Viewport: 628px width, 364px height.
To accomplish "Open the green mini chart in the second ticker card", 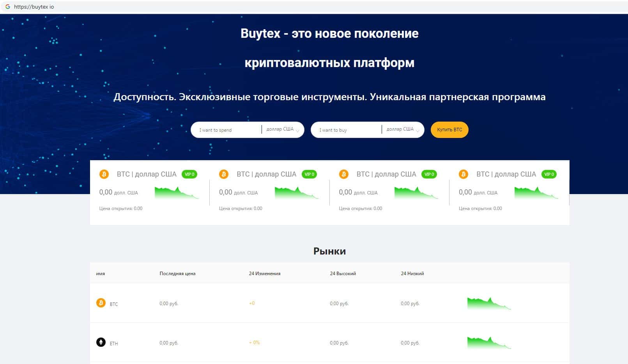I will coord(297,193).
